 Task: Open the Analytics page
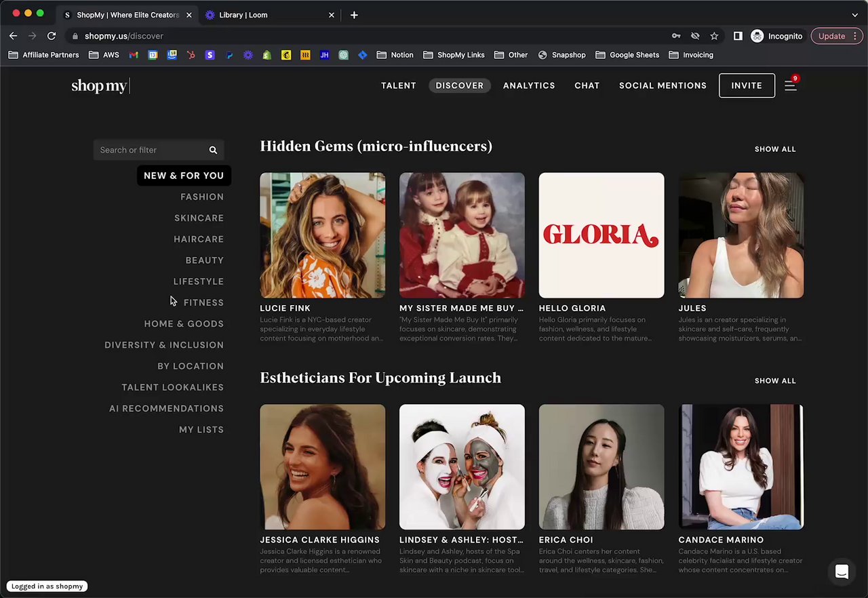(529, 85)
